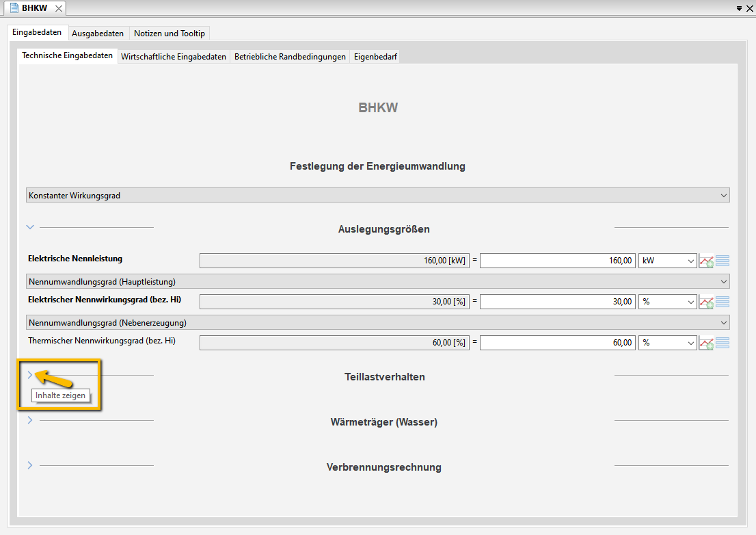Expand the Verbrennungsrechnung section

pos(30,465)
